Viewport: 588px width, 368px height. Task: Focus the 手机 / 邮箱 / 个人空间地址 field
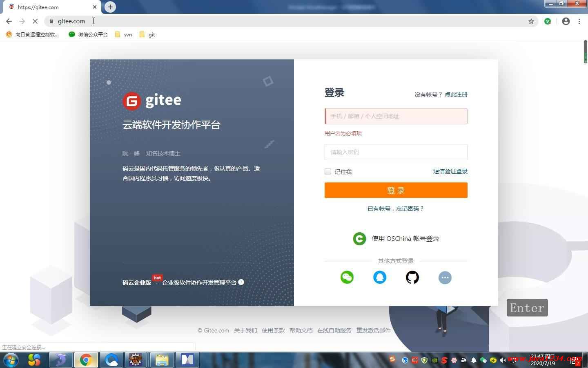tap(396, 116)
